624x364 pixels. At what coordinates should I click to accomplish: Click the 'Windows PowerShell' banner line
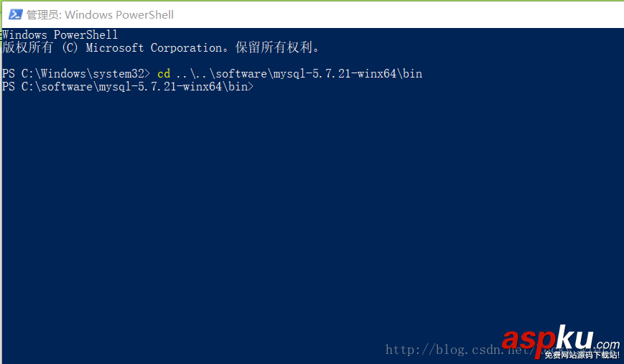pyautogui.click(x=60, y=34)
